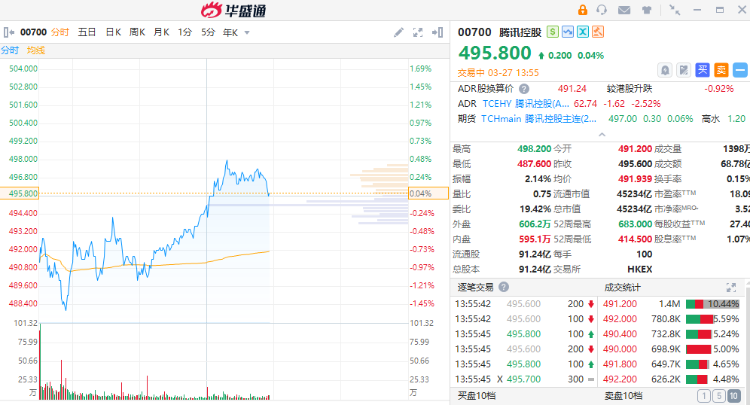Open the note edit icon beside bell
This screenshot has height=405, width=750.
tap(684, 70)
